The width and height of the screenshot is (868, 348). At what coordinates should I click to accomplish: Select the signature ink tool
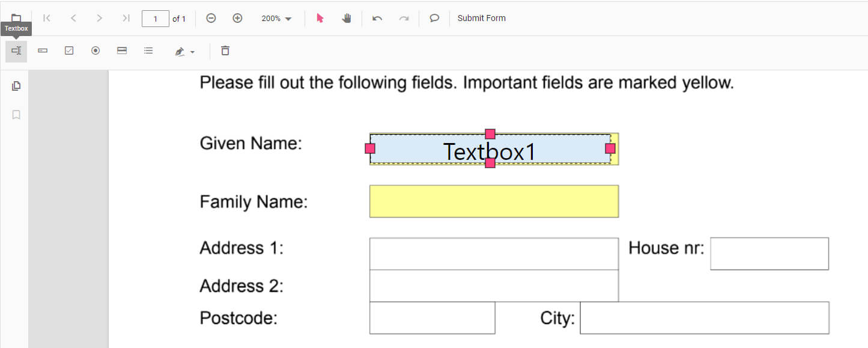coord(180,51)
